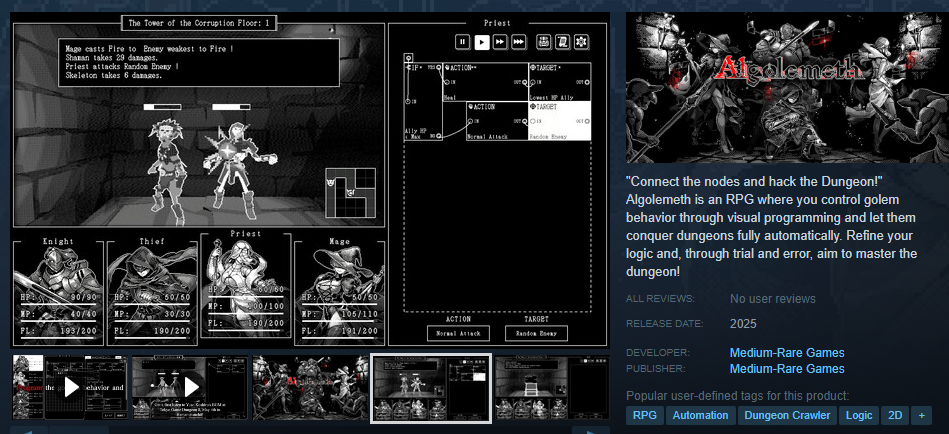Click the NO output port on IF node

[439, 136]
